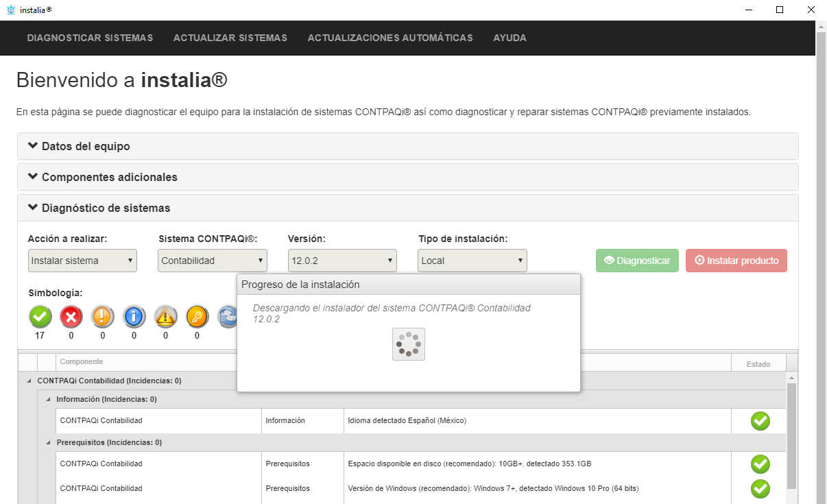Screen dimensions: 827x504
Task: Click the orange exclamation symbology icon
Action: [x=103, y=316]
